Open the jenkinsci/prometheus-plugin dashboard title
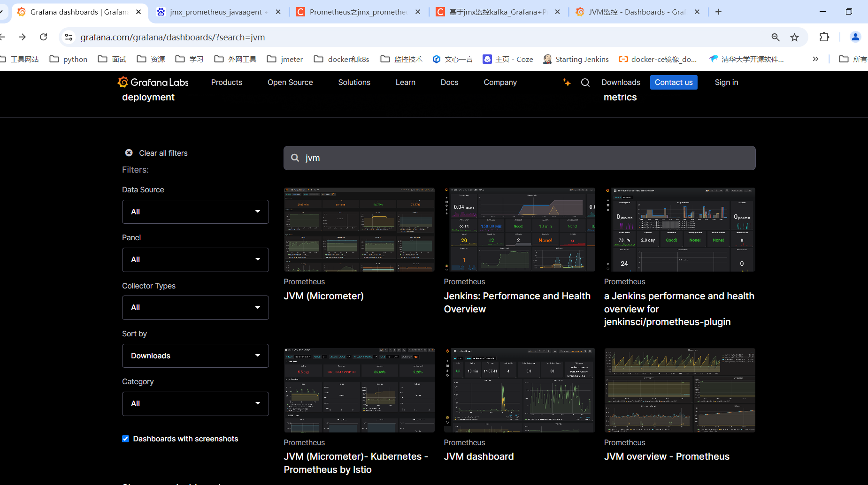 (x=679, y=309)
